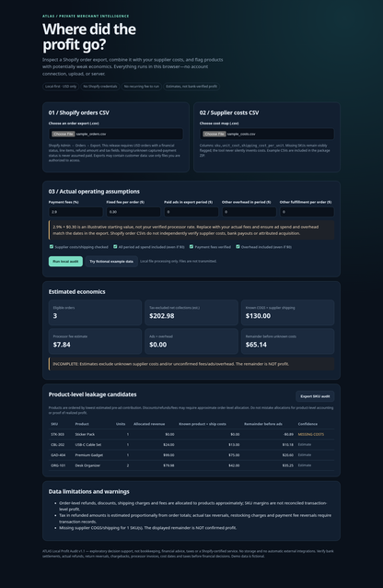
Task: Click Choose File for supplier cost map
Action: [x=215, y=134]
